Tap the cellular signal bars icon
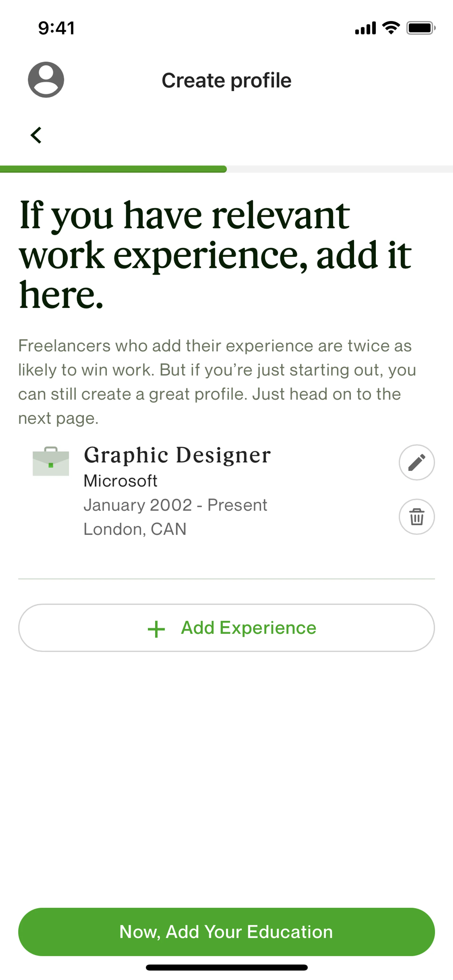 click(x=365, y=28)
